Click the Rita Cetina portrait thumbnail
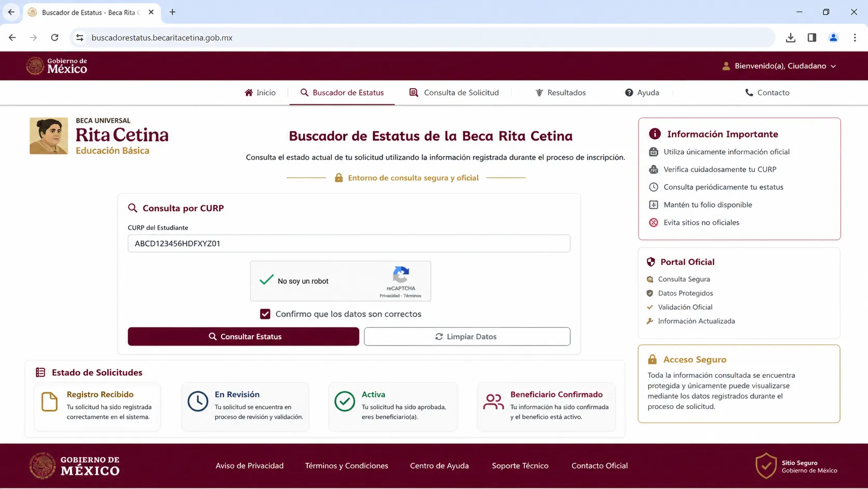 (49, 136)
